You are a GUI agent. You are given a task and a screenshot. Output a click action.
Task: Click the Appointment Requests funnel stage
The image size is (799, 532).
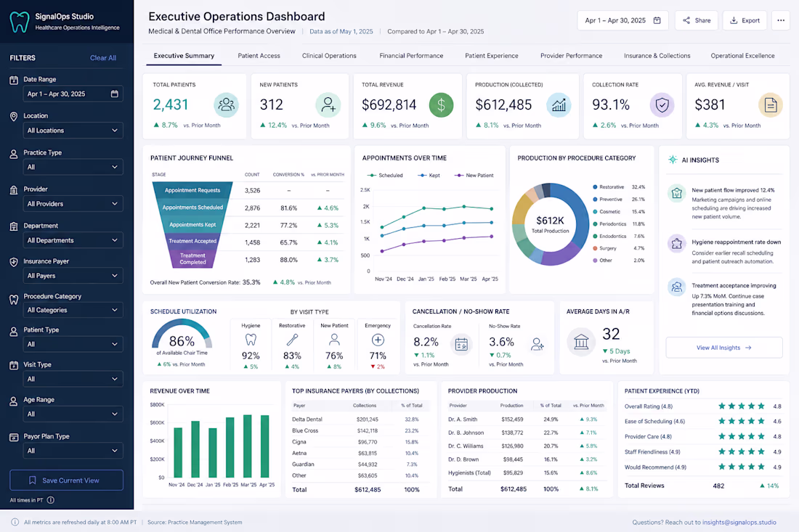(x=192, y=190)
